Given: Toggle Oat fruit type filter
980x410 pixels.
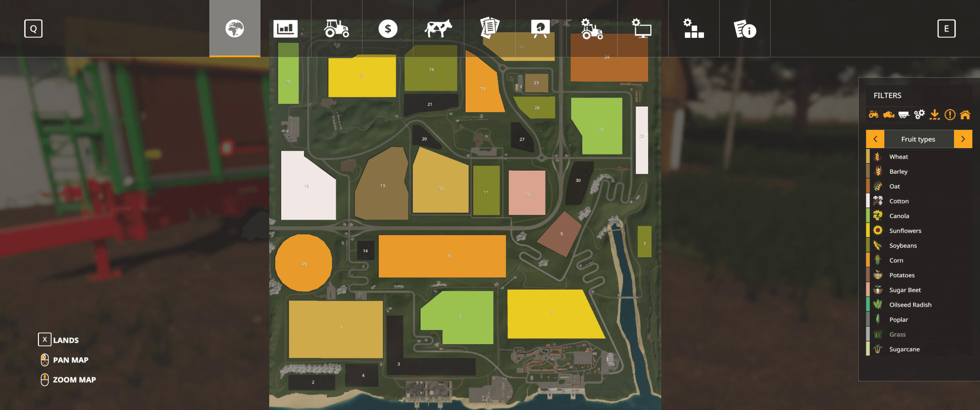Looking at the screenshot, I should pyautogui.click(x=919, y=186).
